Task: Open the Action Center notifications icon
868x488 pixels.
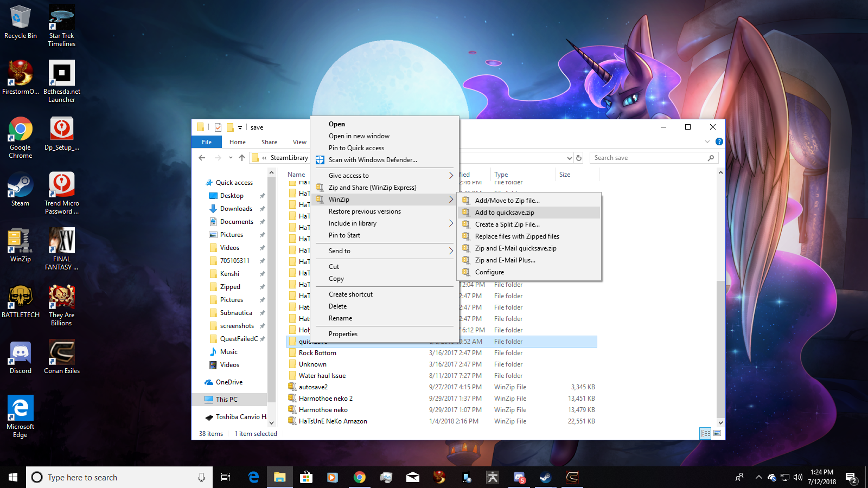Action: pos(851,478)
